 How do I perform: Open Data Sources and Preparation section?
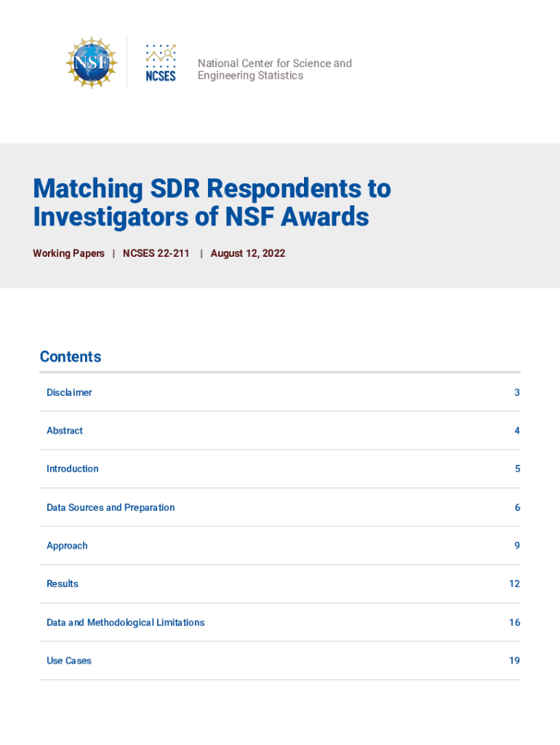[x=111, y=507]
